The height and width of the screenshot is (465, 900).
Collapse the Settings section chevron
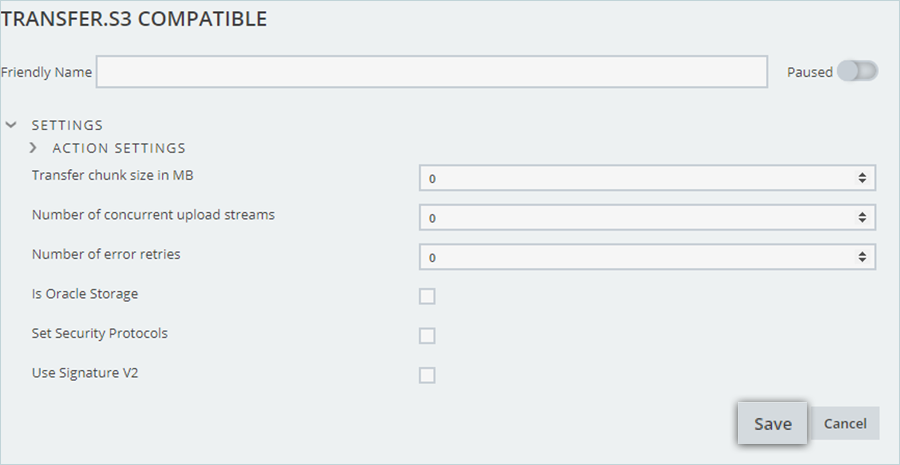[11, 126]
